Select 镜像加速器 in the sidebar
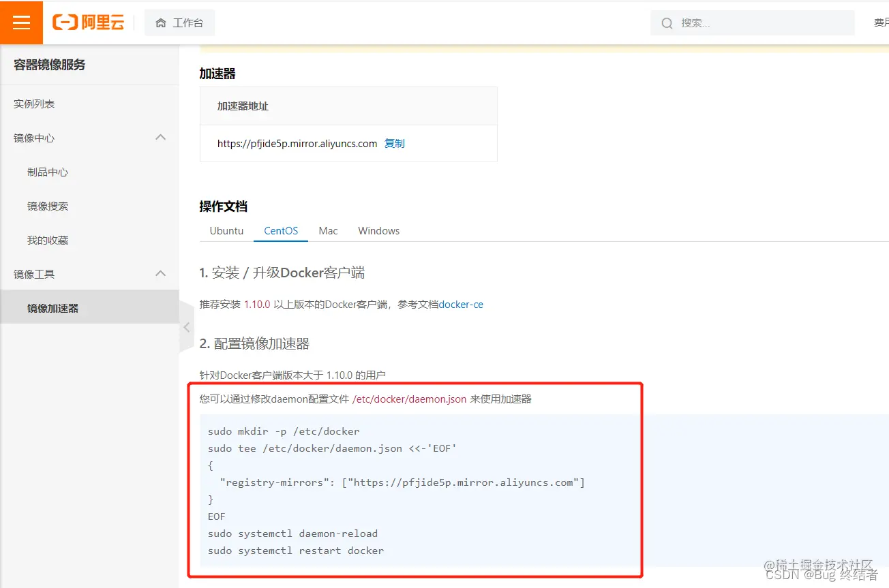 click(89, 308)
